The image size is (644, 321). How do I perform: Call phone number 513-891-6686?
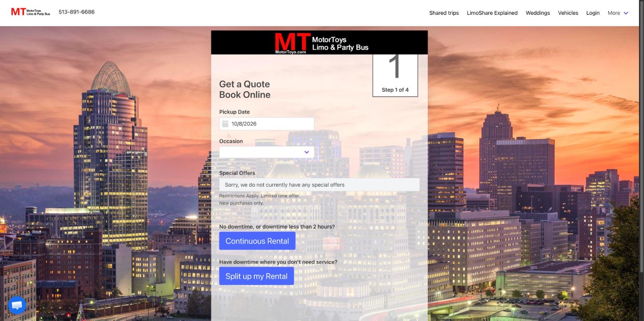pyautogui.click(x=76, y=12)
